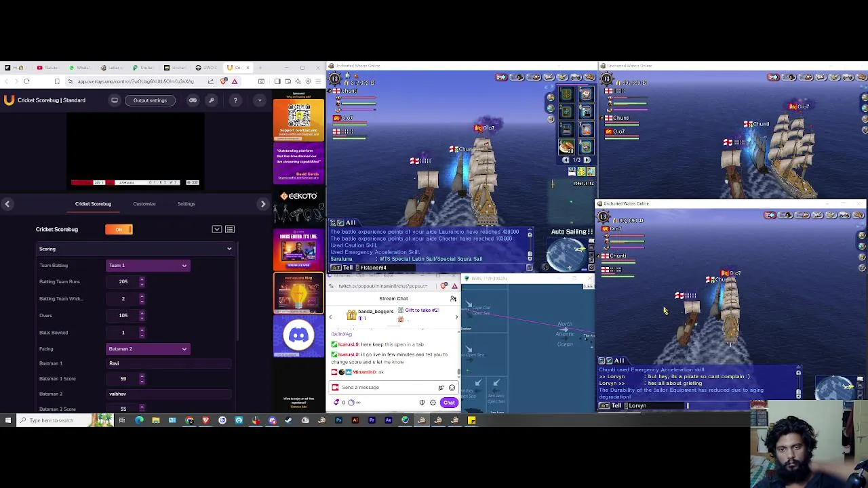This screenshot has height=488, width=868.
Task: Click the next arrow on gift leaderboard
Action: [456, 317]
